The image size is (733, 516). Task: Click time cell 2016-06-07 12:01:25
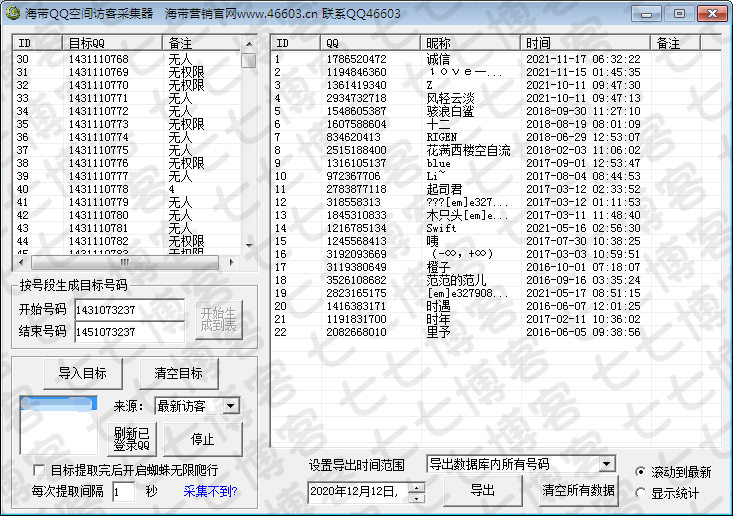(583, 306)
